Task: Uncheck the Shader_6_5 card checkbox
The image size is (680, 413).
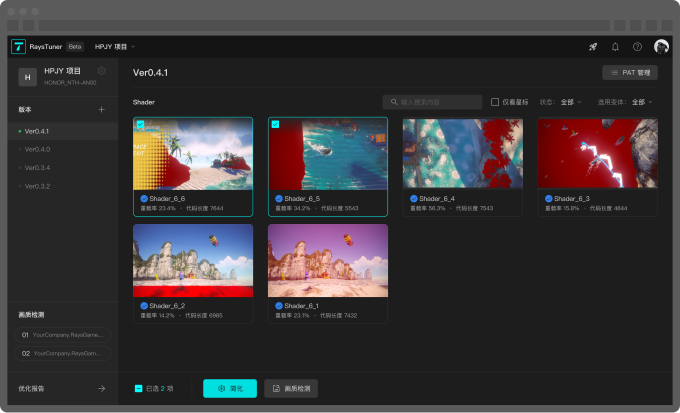Action: click(275, 125)
